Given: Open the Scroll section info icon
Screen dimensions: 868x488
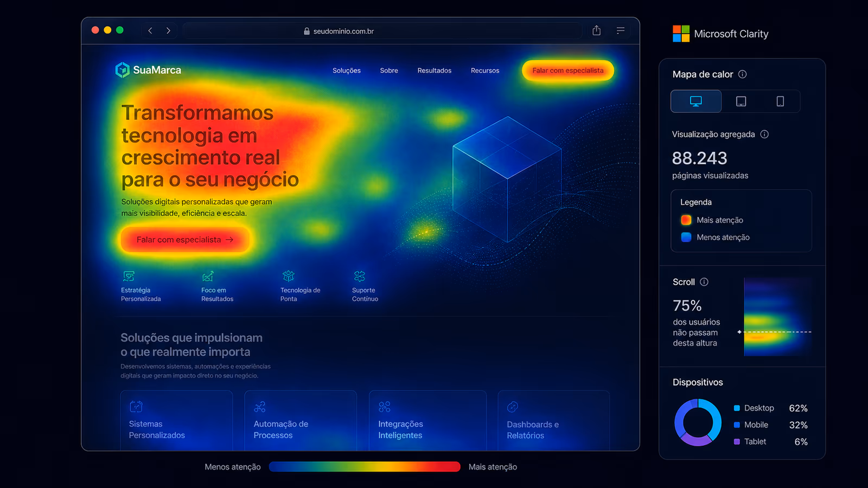Looking at the screenshot, I should point(705,281).
